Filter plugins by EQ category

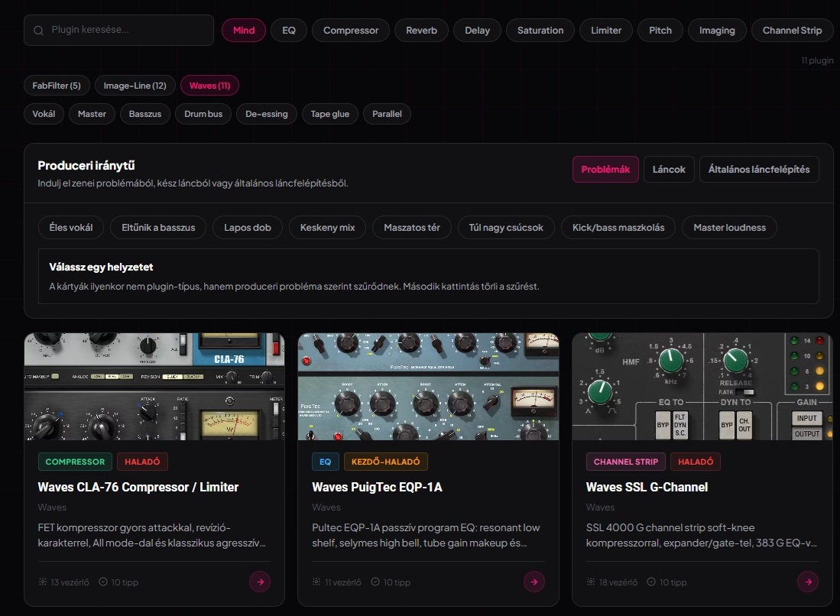[x=289, y=31]
